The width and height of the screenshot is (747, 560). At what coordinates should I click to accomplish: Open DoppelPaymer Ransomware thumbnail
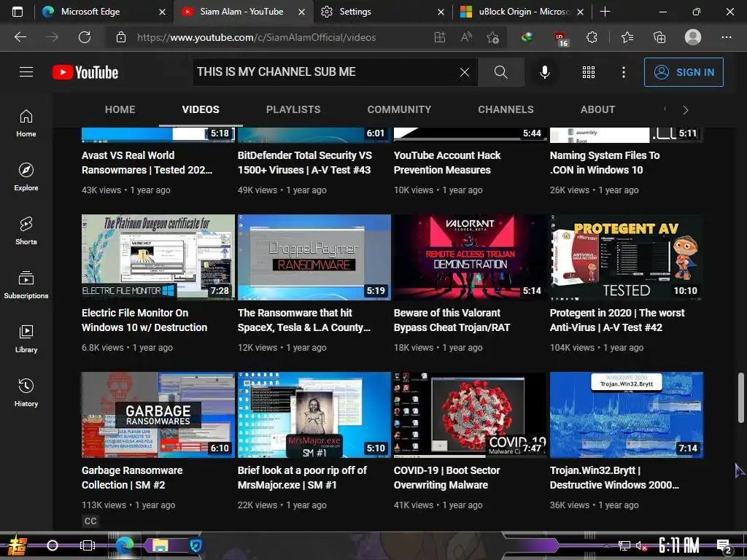pos(314,257)
